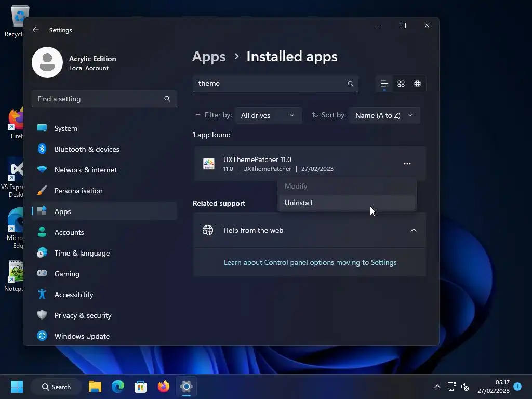Open Microsoft Store from the taskbar
Viewport: 532px width, 399px height.
[140, 387]
